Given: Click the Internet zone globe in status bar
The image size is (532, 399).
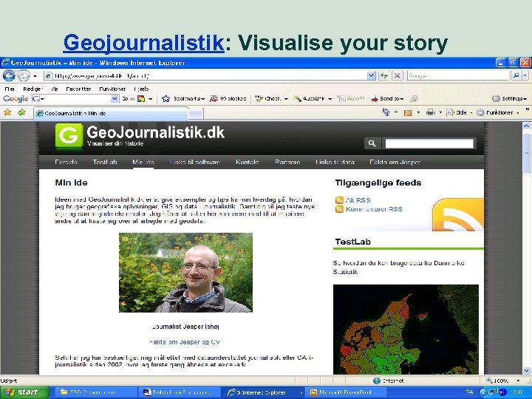Looking at the screenshot, I should (x=377, y=381).
